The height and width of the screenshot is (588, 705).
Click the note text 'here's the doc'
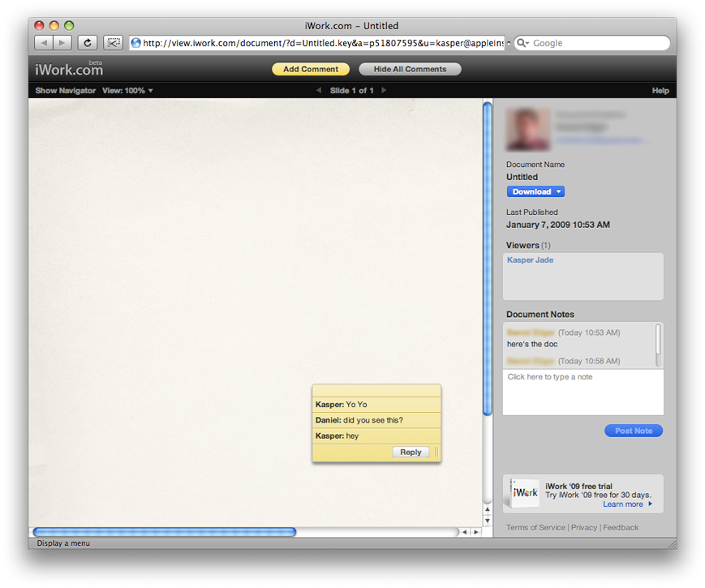pyautogui.click(x=532, y=344)
